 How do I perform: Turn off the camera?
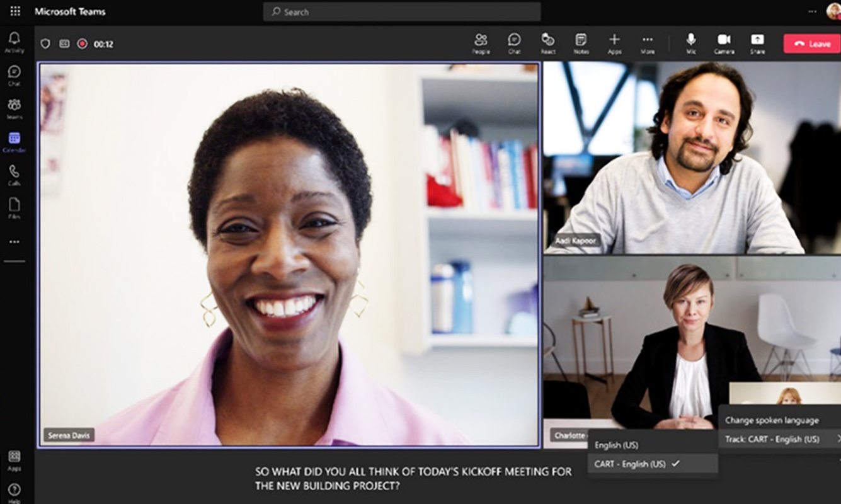(724, 43)
